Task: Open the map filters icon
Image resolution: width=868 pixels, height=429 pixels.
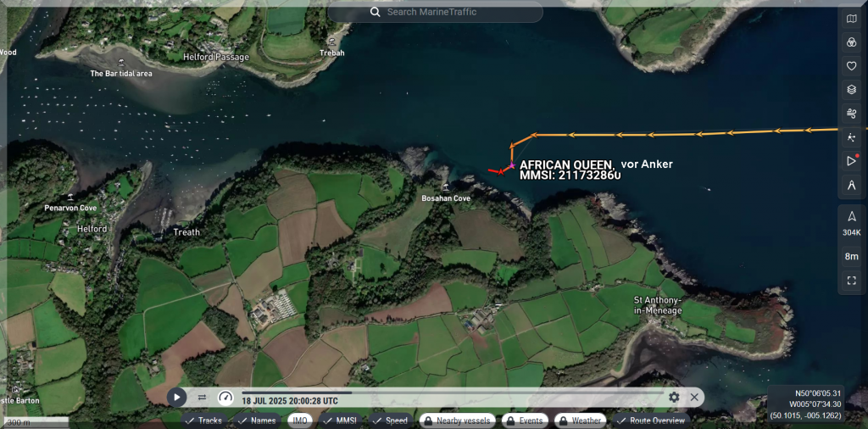Action: 852,42
